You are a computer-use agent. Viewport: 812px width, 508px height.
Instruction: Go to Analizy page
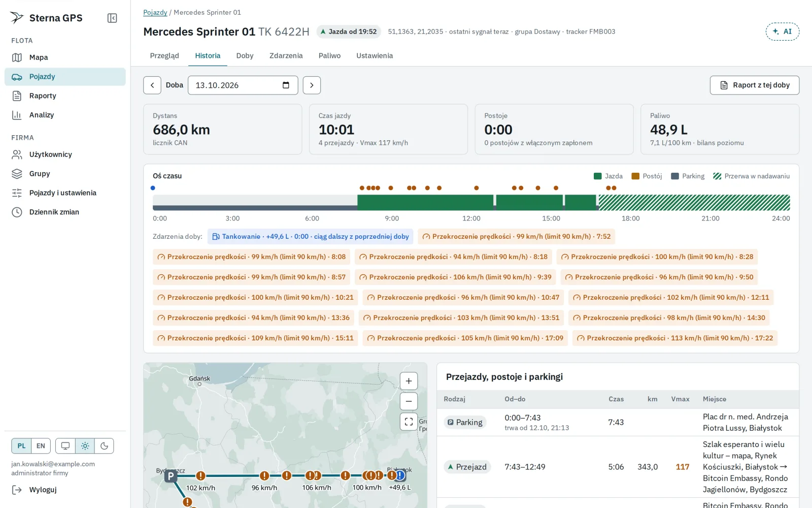[65, 115]
